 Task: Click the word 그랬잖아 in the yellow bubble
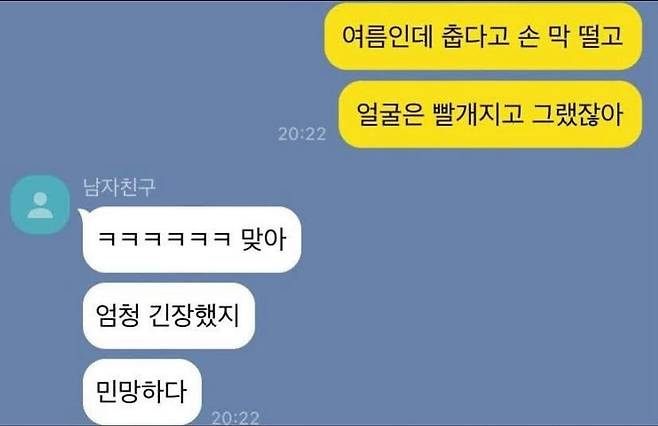point(577,114)
